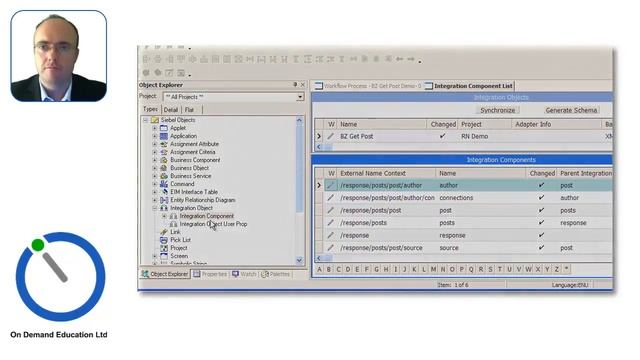Filter by letter P in alphabet bar
Image resolution: width=640 pixels, height=360 pixels.
click(462, 269)
